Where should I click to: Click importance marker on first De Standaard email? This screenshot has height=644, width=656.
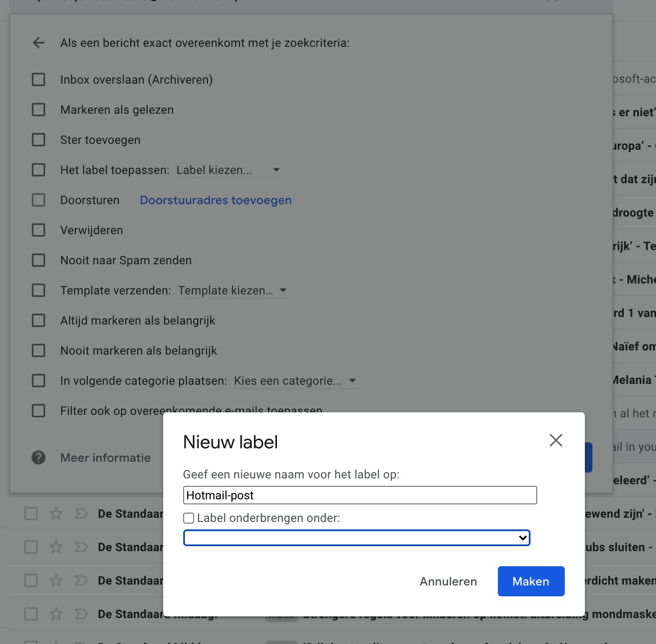tap(81, 514)
